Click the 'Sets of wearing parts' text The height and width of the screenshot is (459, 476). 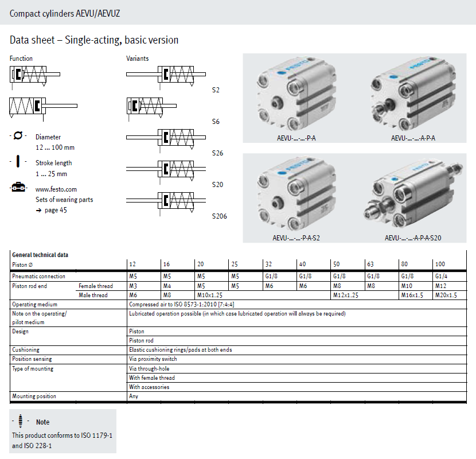(64, 200)
